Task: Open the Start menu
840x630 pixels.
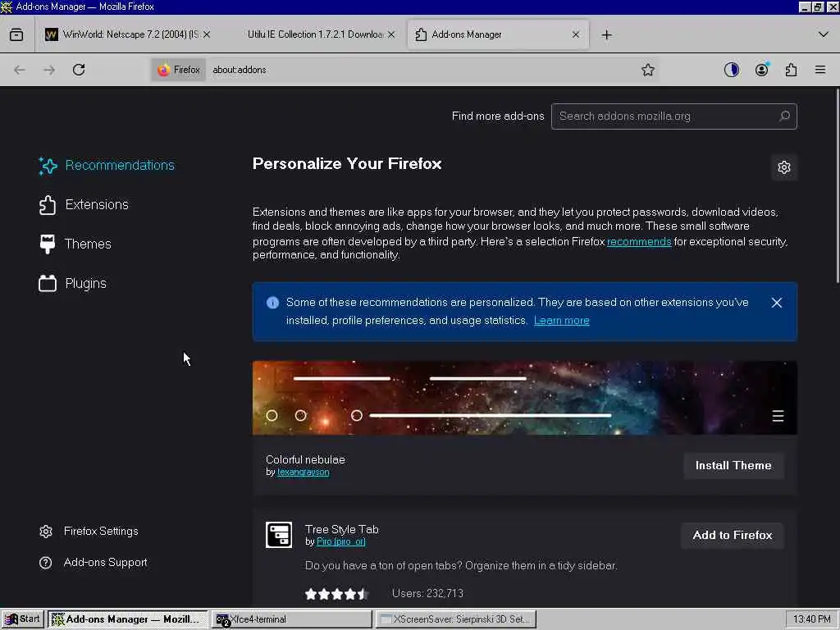Action: click(x=22, y=619)
